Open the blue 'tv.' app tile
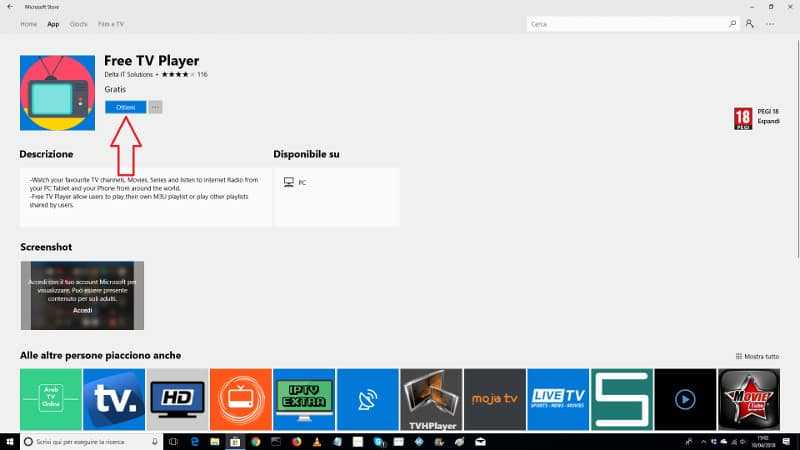The width and height of the screenshot is (800, 450). coord(114,399)
